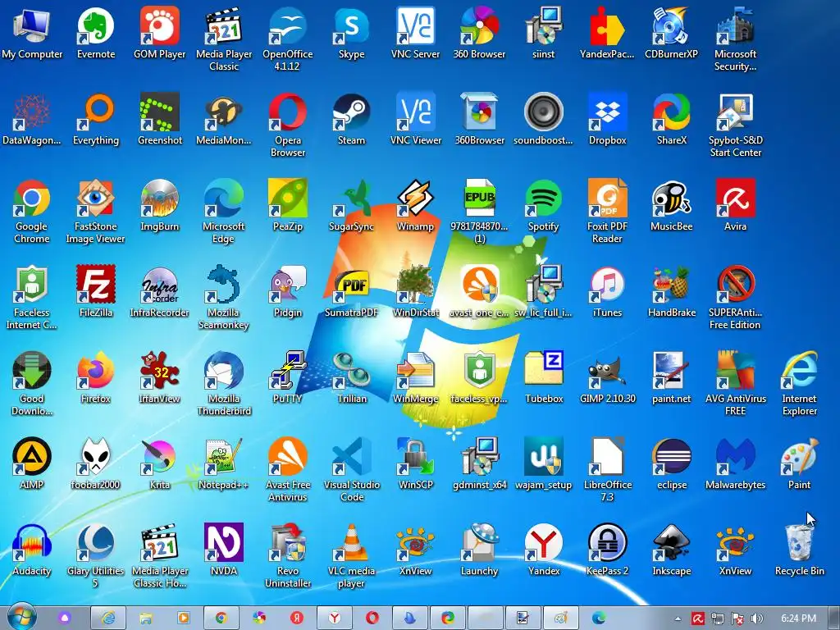Click the Tubebox desktop icon

(x=543, y=378)
